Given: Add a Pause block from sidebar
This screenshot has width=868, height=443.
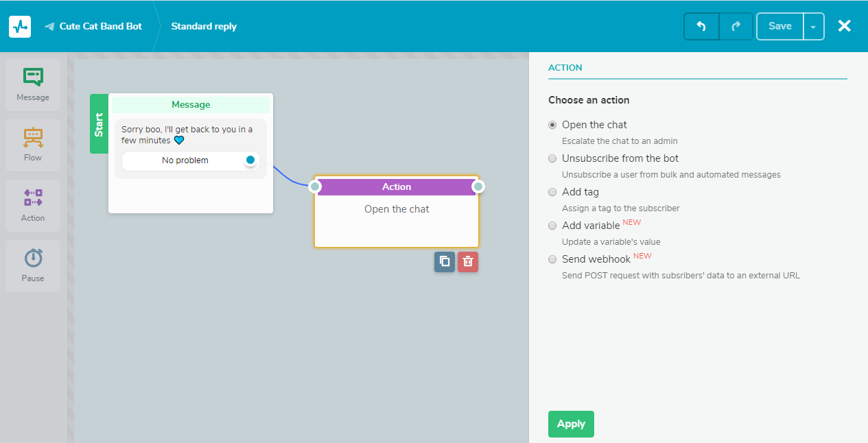Looking at the screenshot, I should pos(33,265).
